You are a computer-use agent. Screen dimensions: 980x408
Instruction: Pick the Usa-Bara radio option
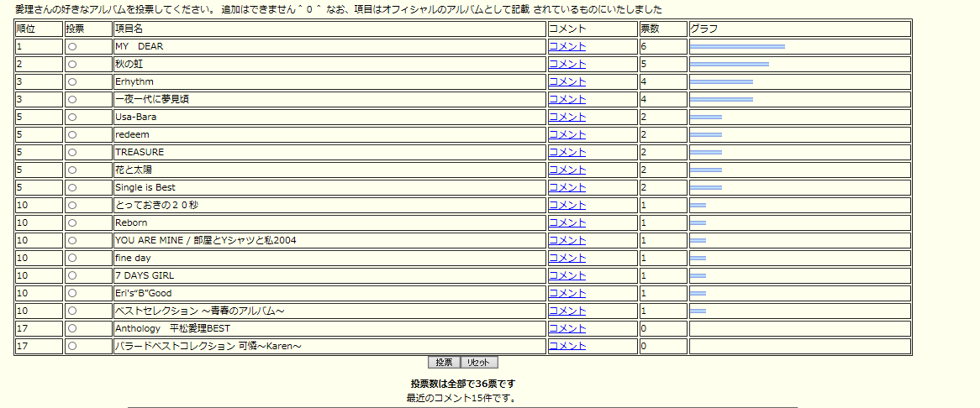click(x=72, y=118)
